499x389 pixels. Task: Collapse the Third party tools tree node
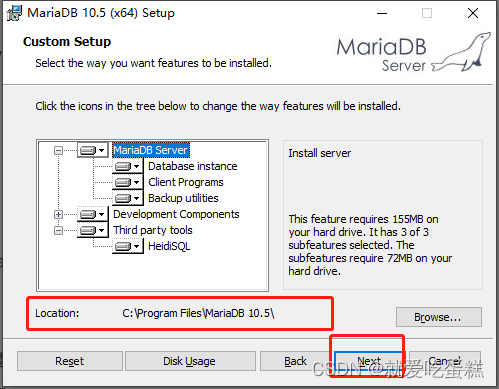point(58,230)
